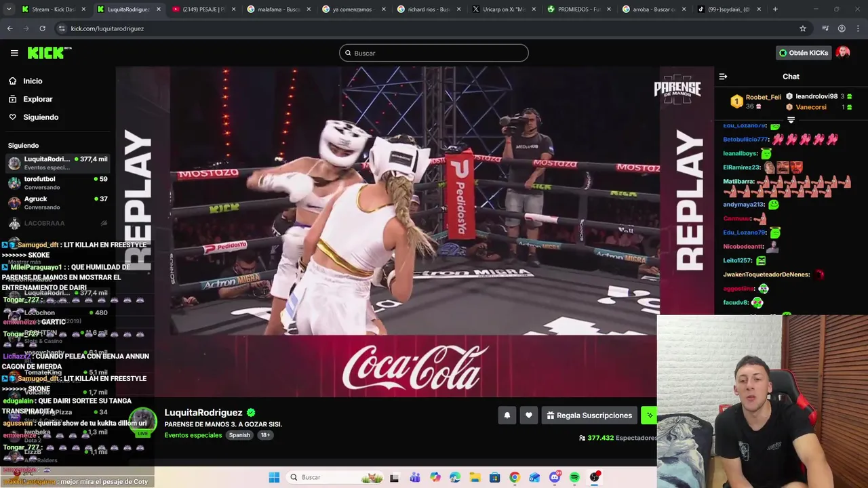868x488 pixels.
Task: Click chat user ElRamirez23
Action: pyautogui.click(x=742, y=167)
